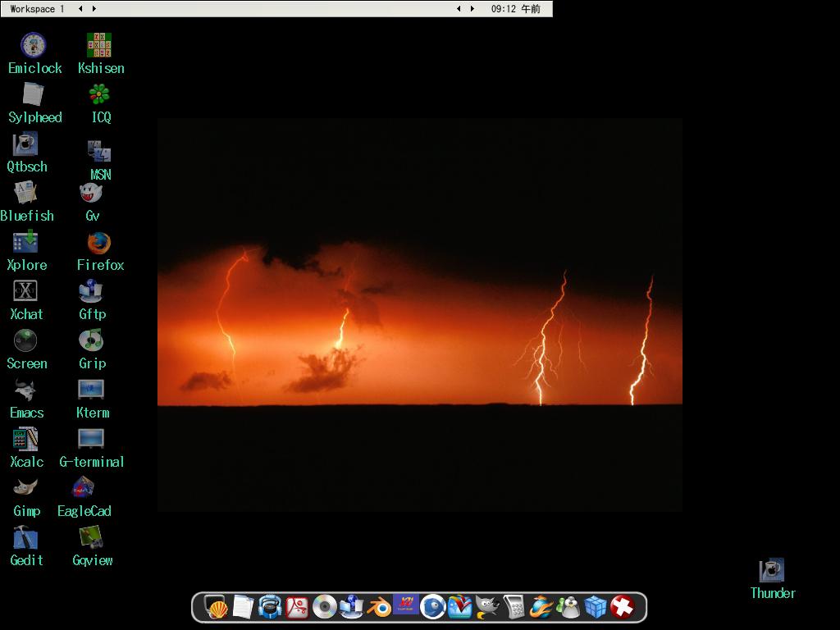The height and width of the screenshot is (630, 840).
Task: Click the red cross icon in the dock
Action: coord(623,607)
